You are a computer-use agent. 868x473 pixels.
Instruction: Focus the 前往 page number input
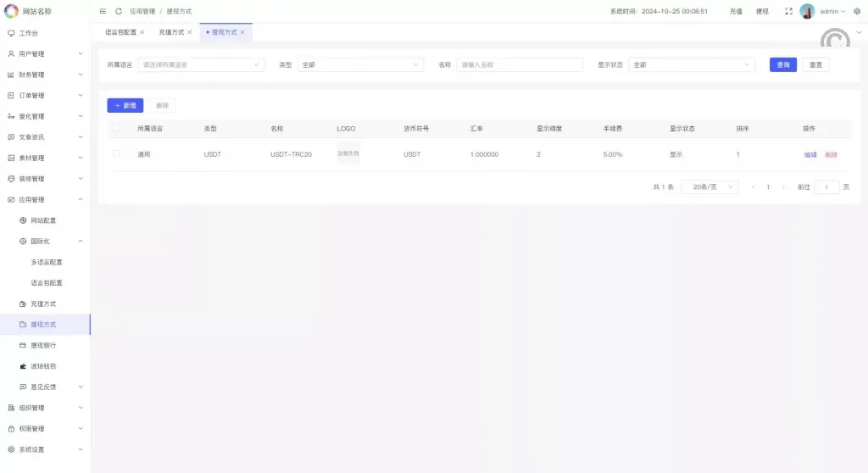coord(826,187)
